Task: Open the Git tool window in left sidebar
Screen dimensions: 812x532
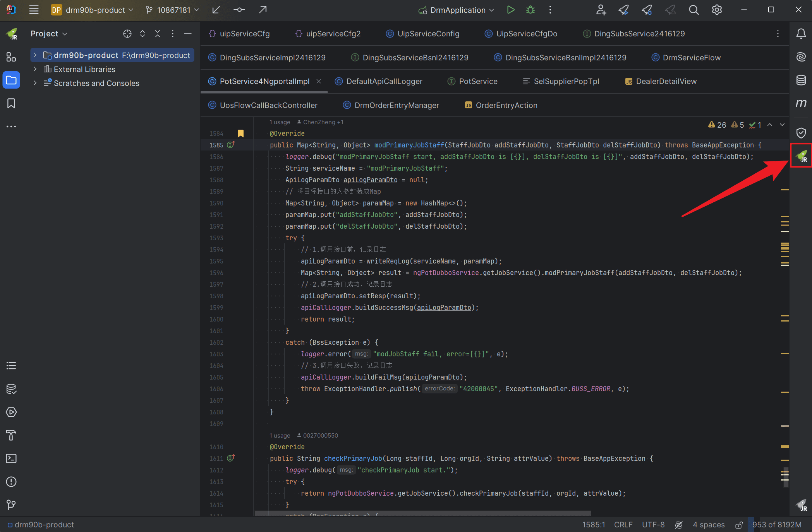Action: click(x=11, y=505)
